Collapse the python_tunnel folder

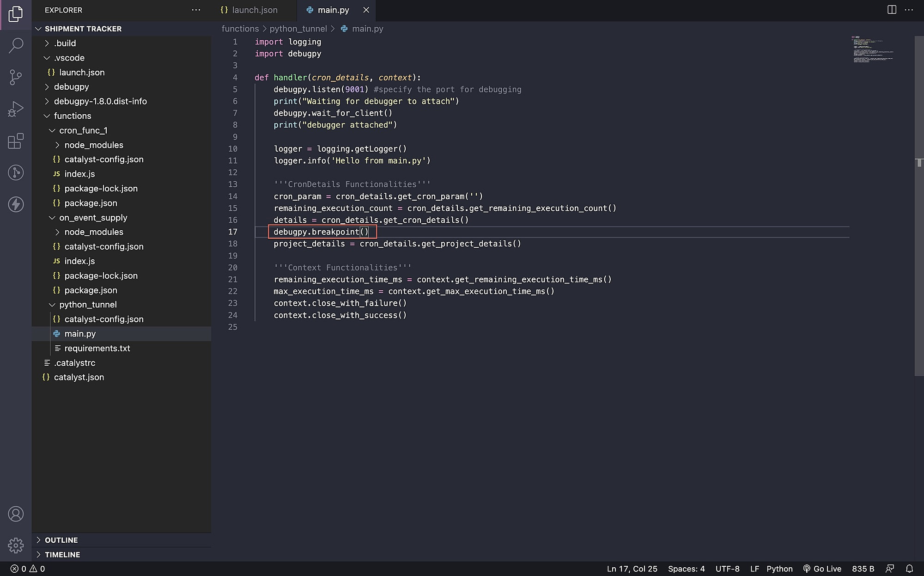[x=122, y=305]
